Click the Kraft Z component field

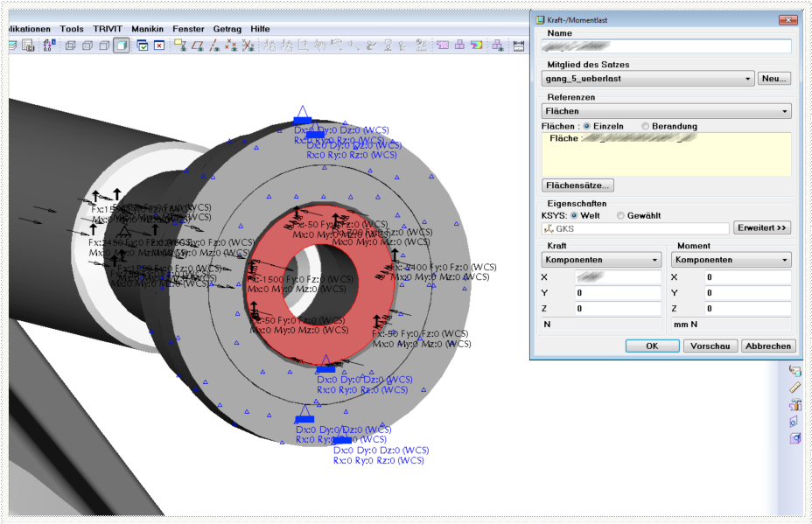pyautogui.click(x=618, y=308)
